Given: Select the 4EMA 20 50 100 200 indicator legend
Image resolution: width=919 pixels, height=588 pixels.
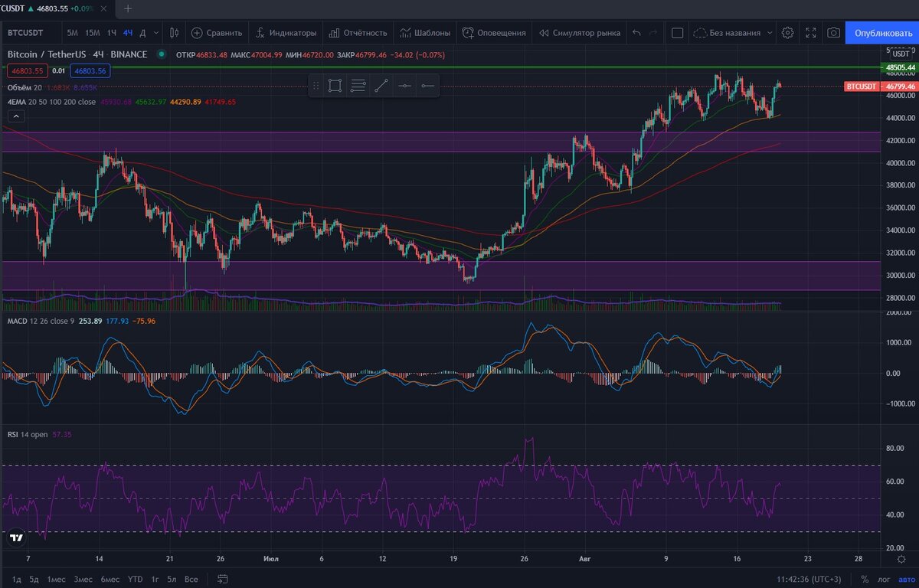Looking at the screenshot, I should (52, 102).
